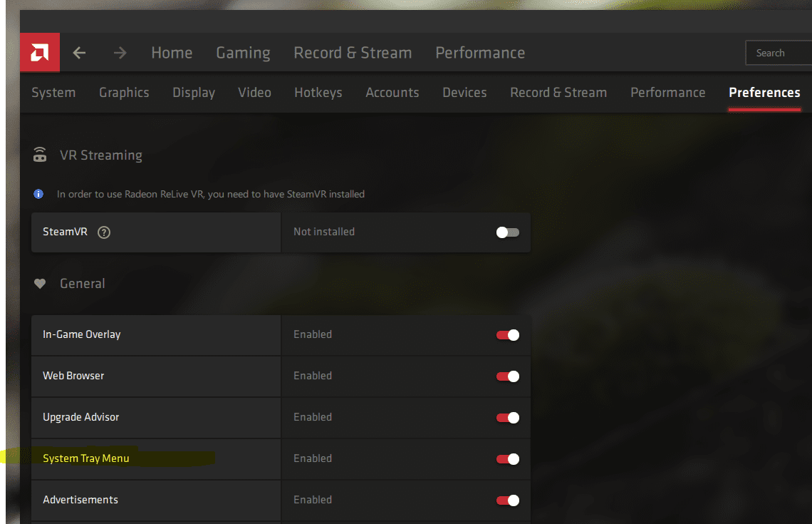
Task: Click the System Tray Menu label
Action: (x=86, y=458)
